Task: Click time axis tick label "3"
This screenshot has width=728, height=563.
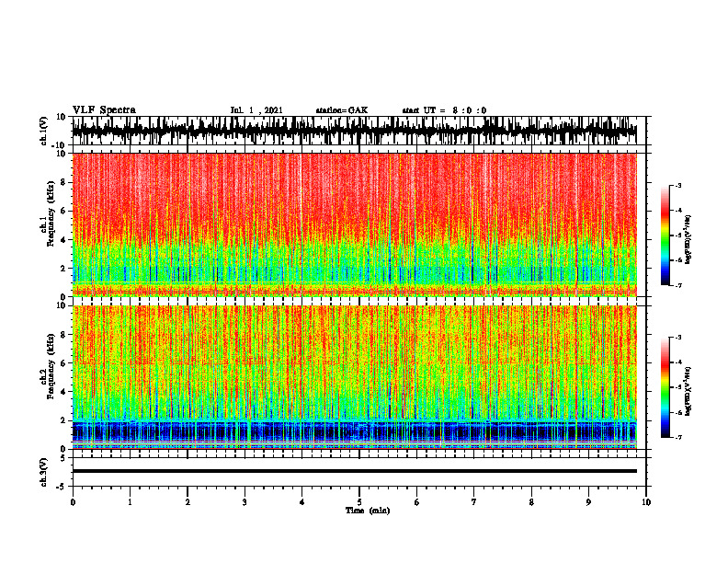Action: 245,502
